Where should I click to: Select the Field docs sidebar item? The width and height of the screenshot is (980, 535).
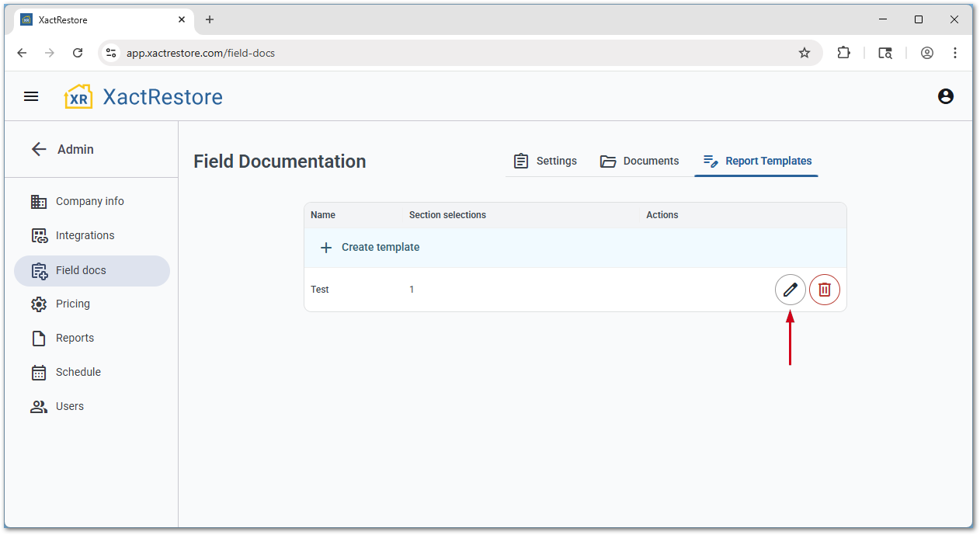(81, 270)
